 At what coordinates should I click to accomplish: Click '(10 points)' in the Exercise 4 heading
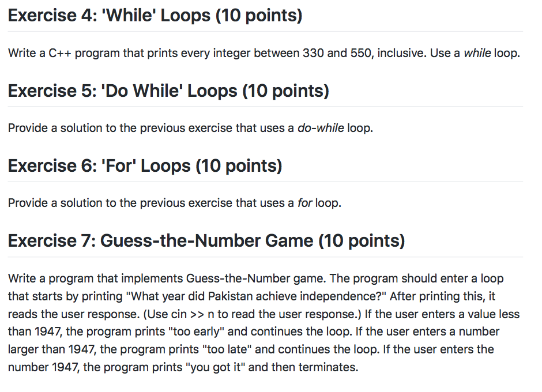click(x=259, y=16)
